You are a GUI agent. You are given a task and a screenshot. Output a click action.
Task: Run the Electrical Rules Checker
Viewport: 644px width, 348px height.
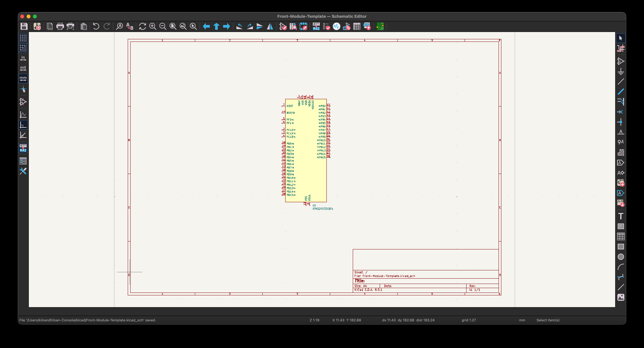point(326,26)
